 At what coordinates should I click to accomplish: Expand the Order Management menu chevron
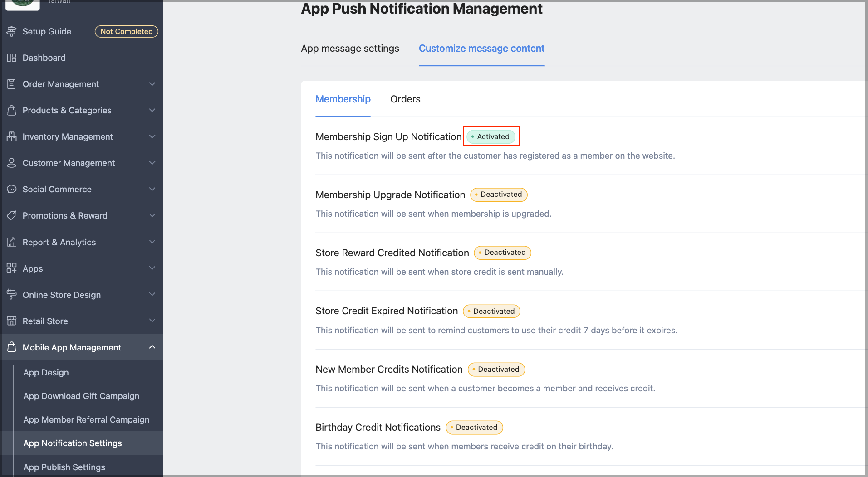pyautogui.click(x=152, y=84)
